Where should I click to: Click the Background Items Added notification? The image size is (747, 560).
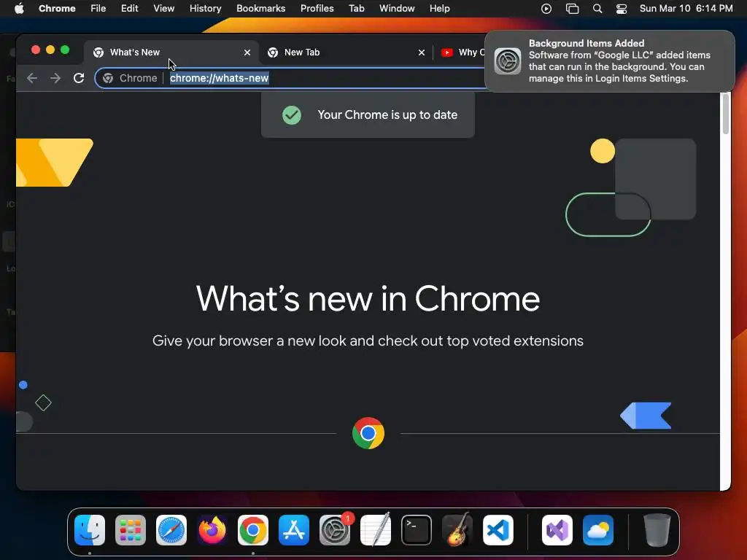point(609,61)
